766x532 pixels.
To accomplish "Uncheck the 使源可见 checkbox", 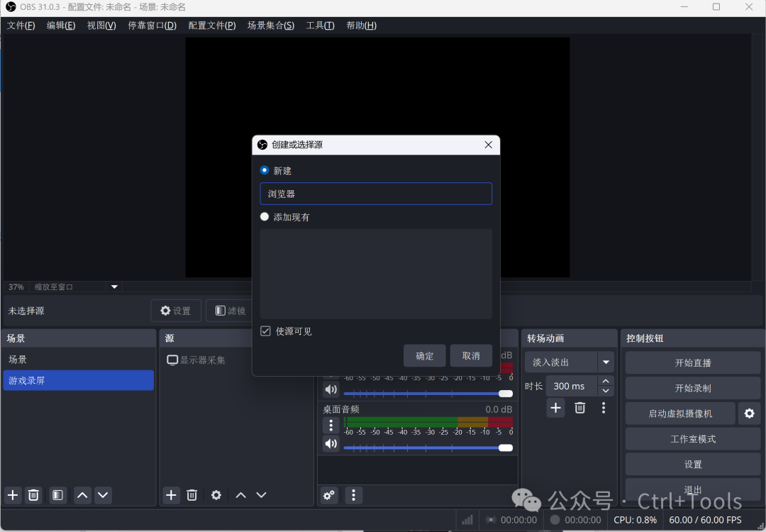I will 265,331.
